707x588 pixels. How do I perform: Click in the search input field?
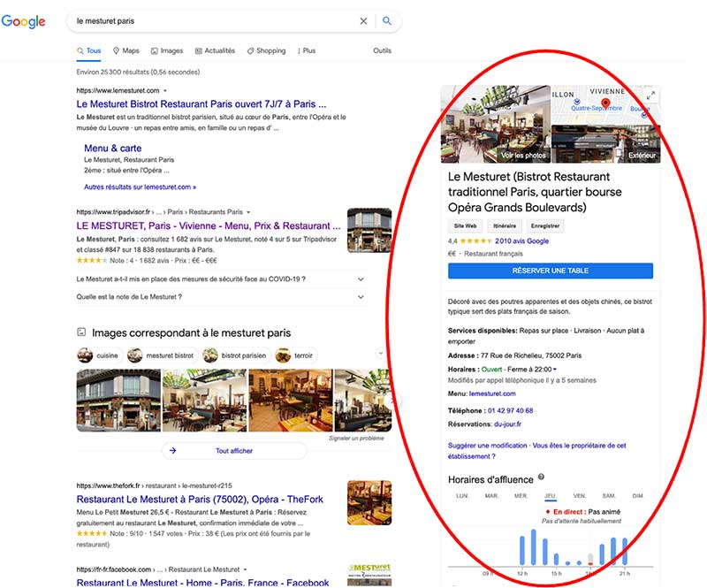click(x=212, y=21)
